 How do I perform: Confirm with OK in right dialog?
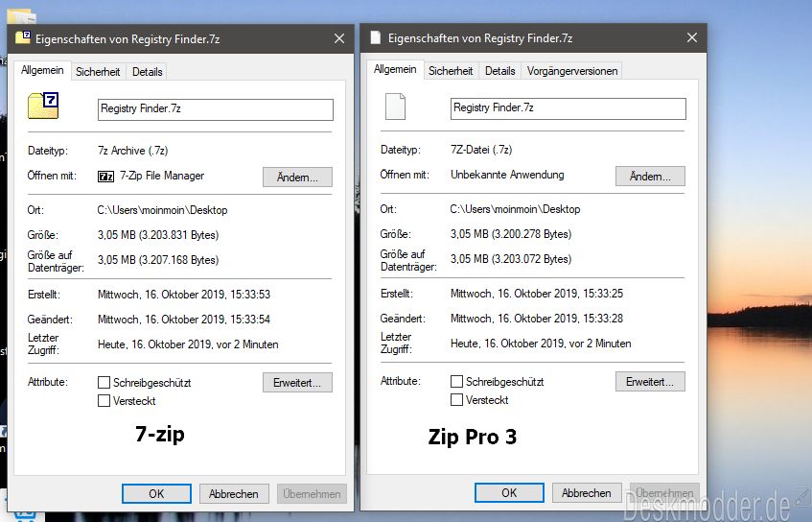509,492
